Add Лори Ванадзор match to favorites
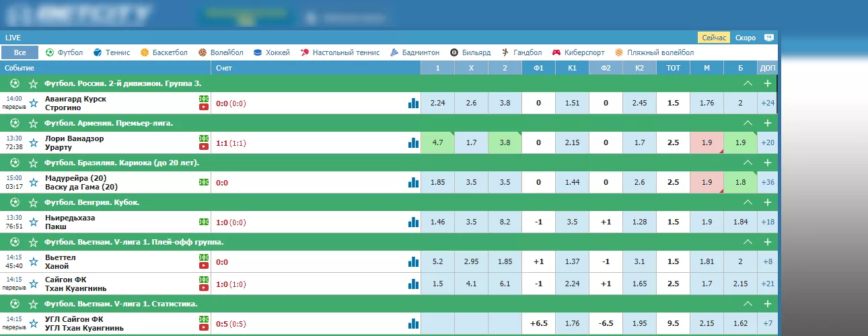 coord(34,143)
